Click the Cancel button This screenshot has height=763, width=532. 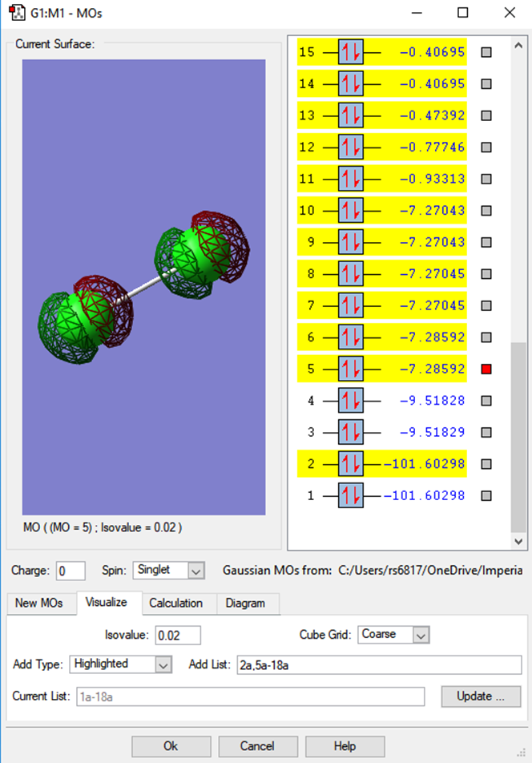(258, 746)
